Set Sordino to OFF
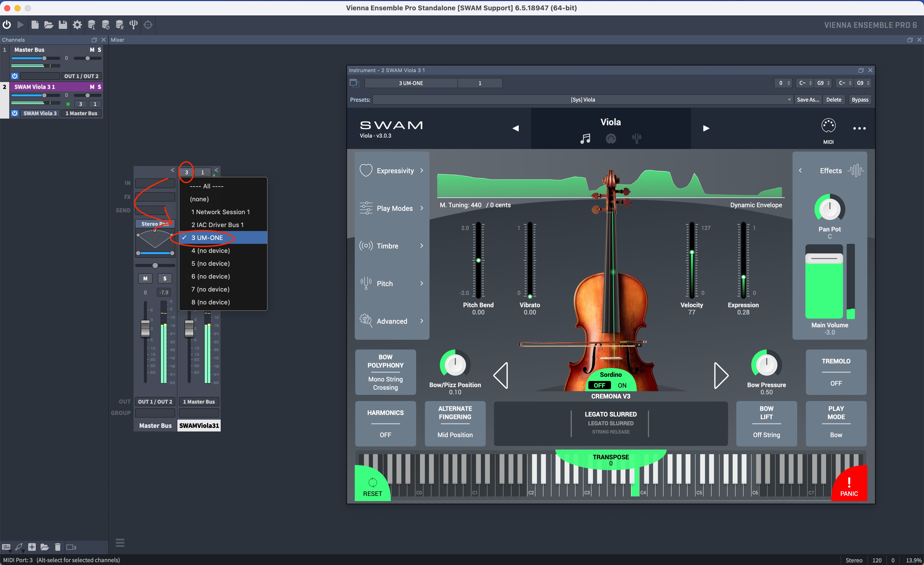Viewport: 924px width, 565px height. coord(599,385)
